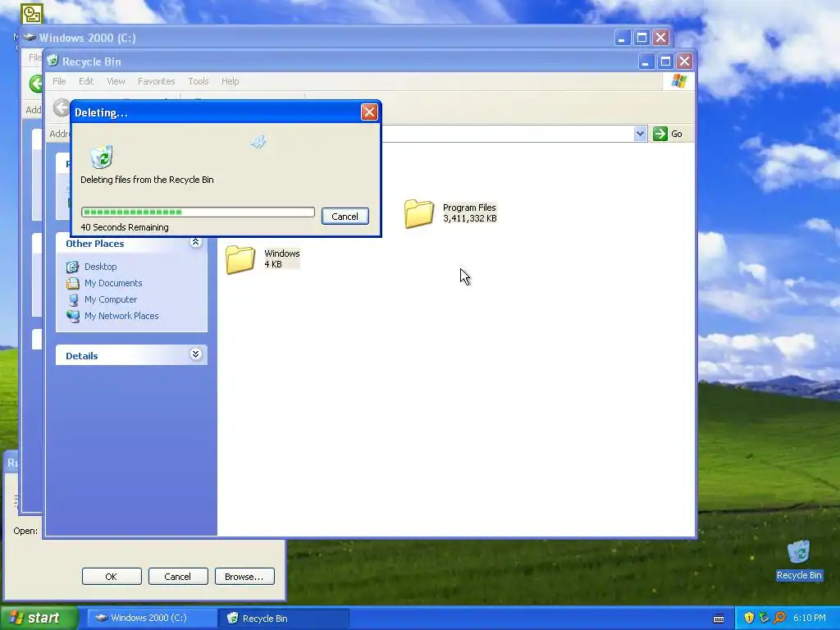Cancel the Deleting files operation
This screenshot has height=630, width=840.
tap(345, 217)
